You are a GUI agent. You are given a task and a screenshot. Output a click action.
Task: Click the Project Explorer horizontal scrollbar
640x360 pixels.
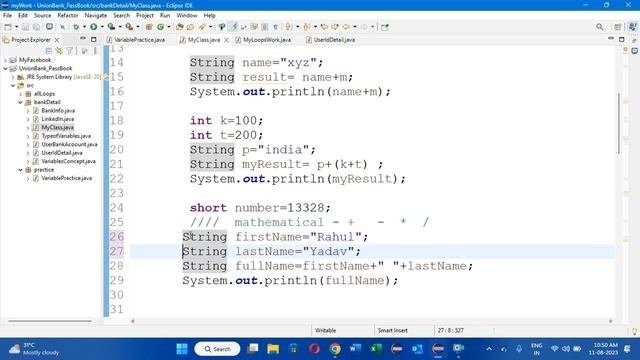pyautogui.click(x=50, y=321)
